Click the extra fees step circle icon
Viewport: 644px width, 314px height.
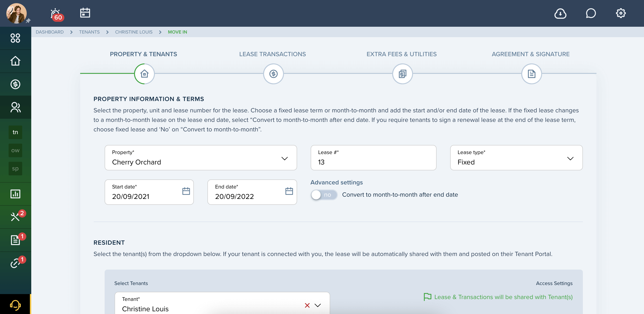click(x=402, y=74)
